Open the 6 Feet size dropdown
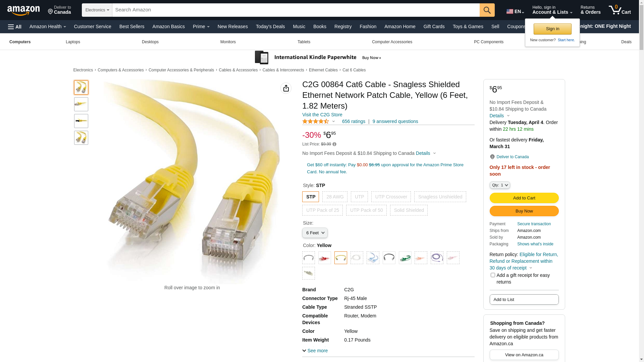644x362 pixels. click(315, 233)
